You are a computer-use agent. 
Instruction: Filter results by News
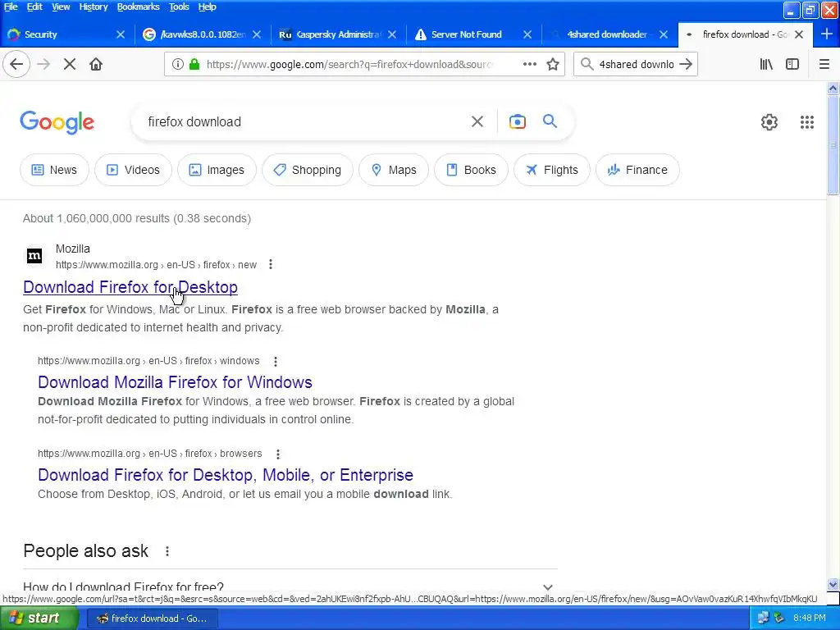[x=54, y=170]
